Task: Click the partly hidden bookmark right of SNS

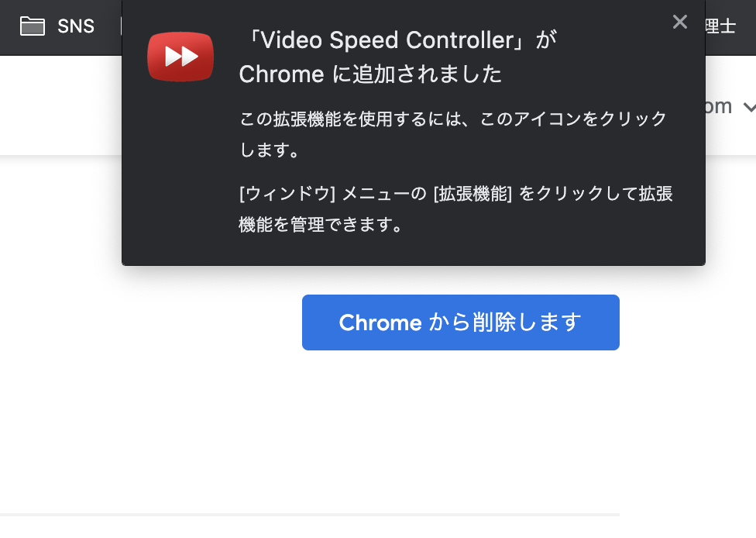Action: click(121, 26)
